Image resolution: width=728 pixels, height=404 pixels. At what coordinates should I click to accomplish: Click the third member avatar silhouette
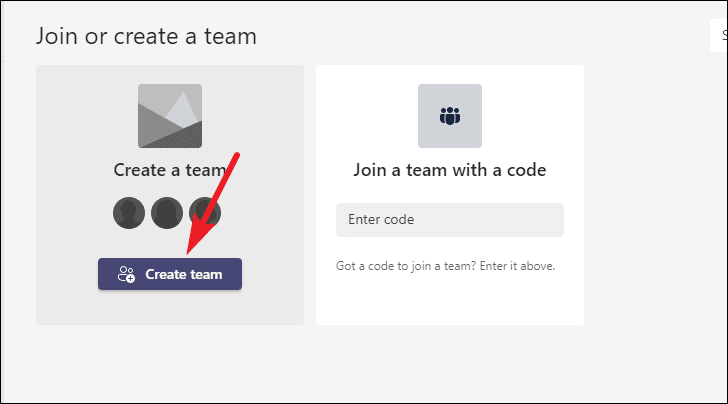coord(205,213)
